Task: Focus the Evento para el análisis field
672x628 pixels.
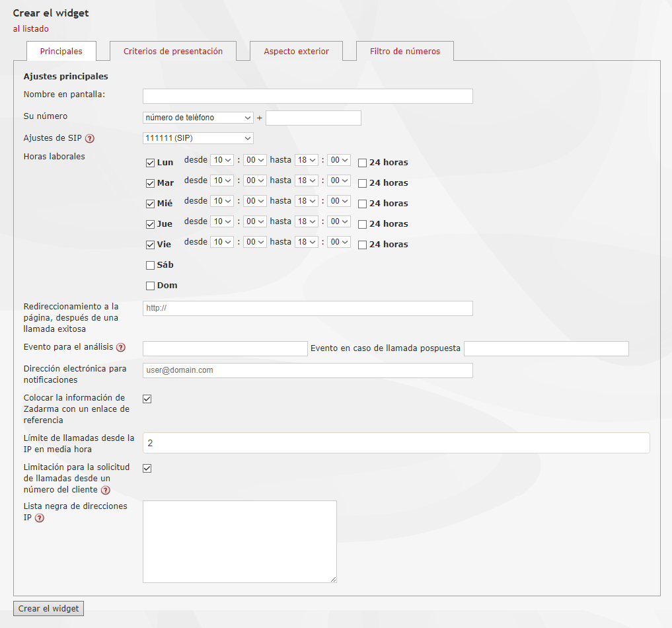Action: tap(225, 348)
